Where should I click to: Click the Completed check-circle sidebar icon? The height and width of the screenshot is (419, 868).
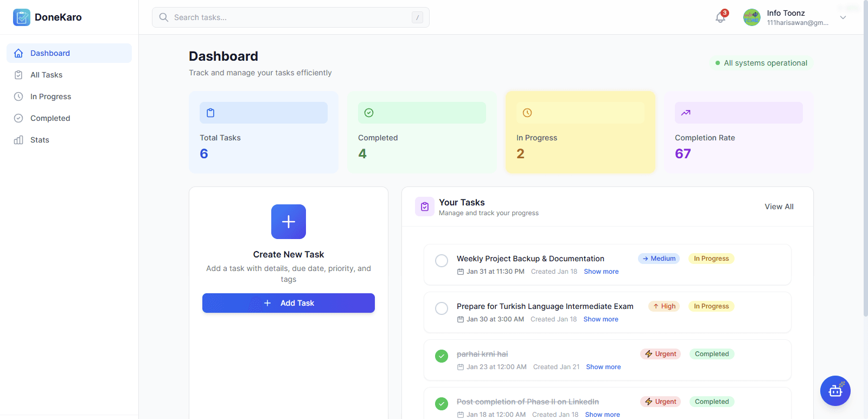[x=18, y=118]
